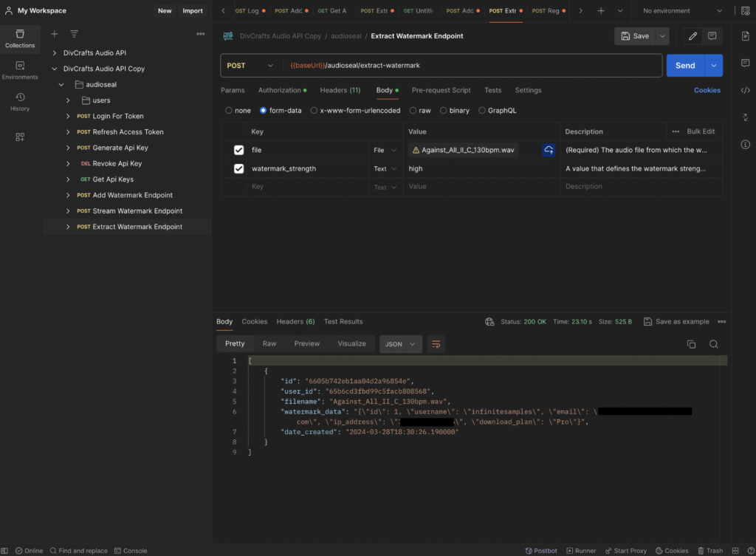This screenshot has height=556, width=756.
Task: Select Add Watermark Endpoint request in sidebar
Action: pos(132,195)
